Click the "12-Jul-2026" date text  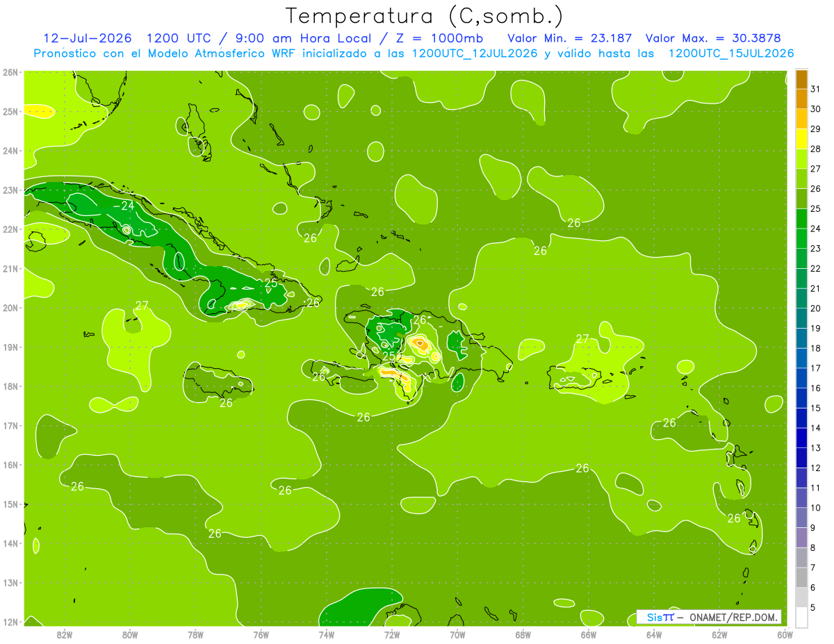click(x=88, y=38)
